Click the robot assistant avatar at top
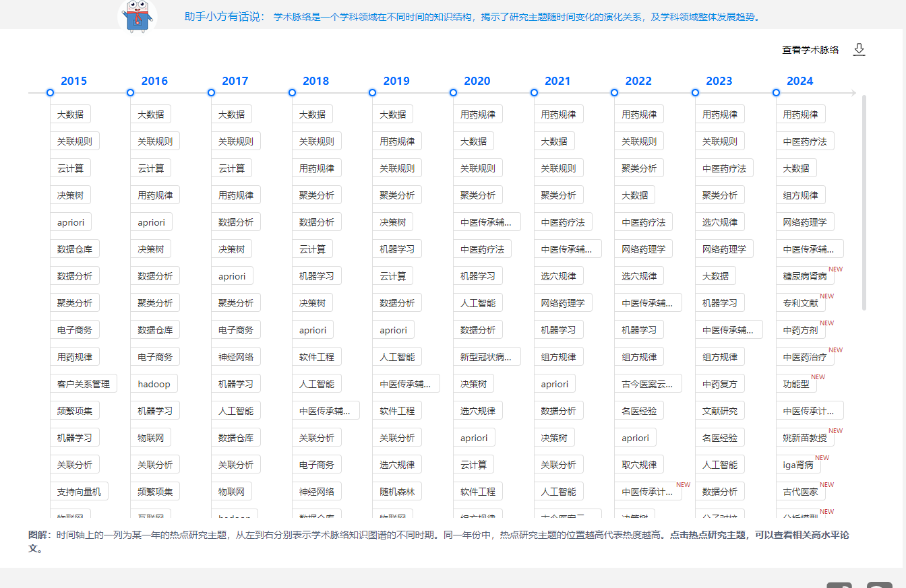 click(x=137, y=16)
